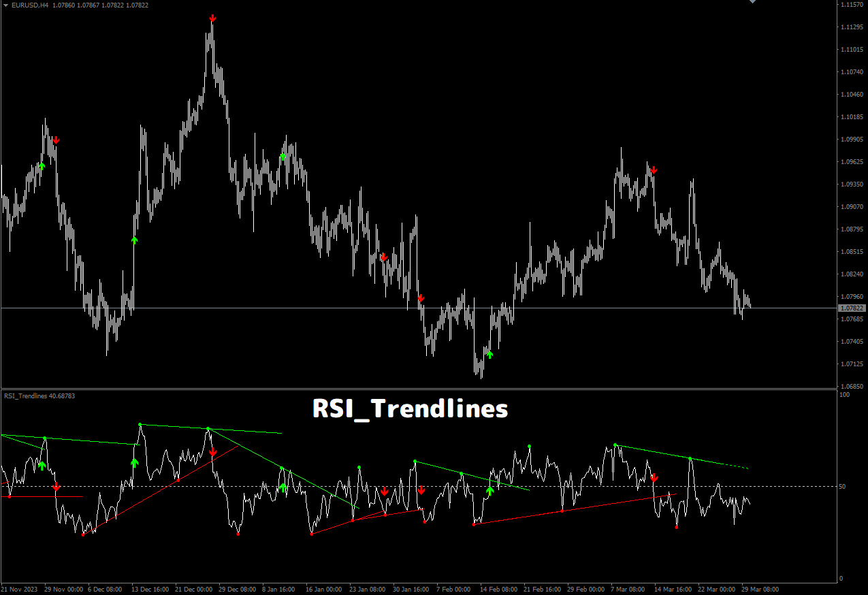Viewport: 868px width, 595px height.
Task: Click the red sell arrow above the 21 Dec peak
Action: point(212,19)
